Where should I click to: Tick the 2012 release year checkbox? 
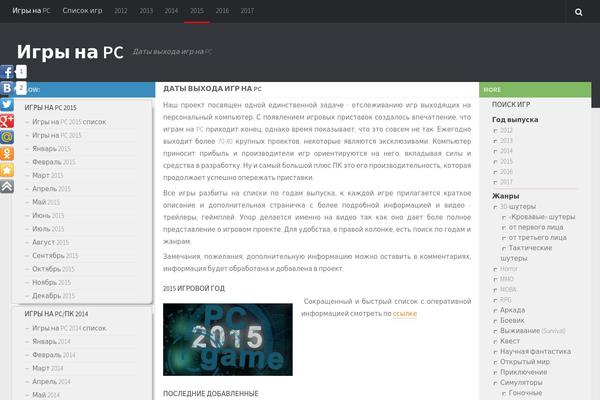point(495,131)
